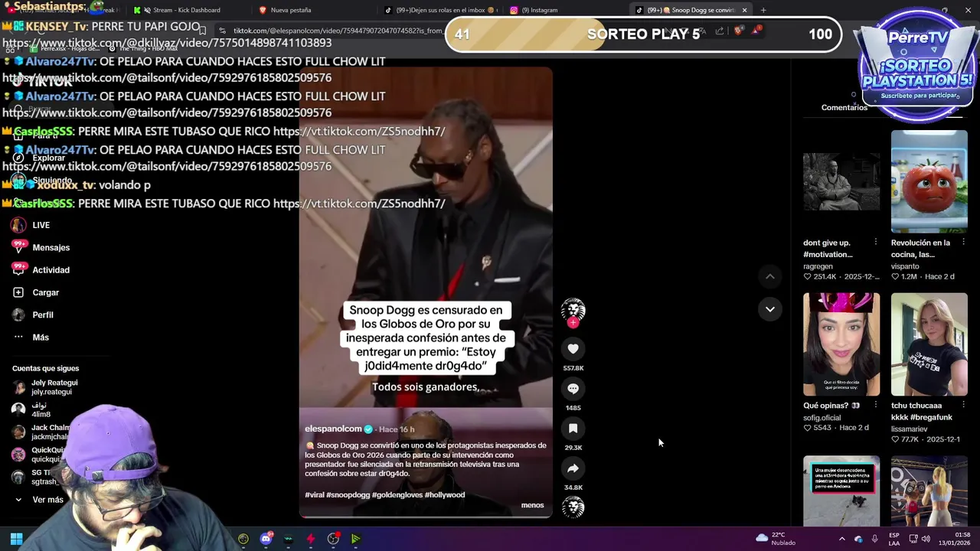Open 'Revolución en la cocina' tomato thumbnail
This screenshot has width=980, height=551.
click(929, 181)
